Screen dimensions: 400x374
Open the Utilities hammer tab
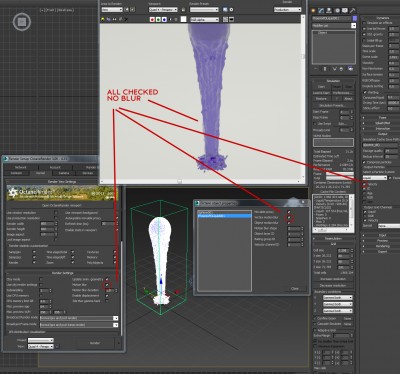(x=353, y=11)
